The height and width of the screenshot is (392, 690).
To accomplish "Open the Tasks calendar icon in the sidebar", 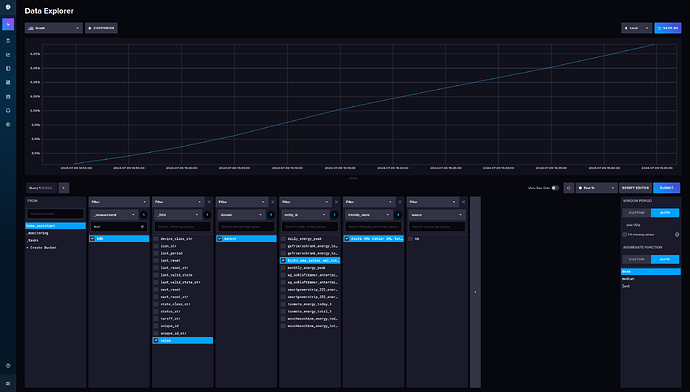I will (8, 96).
